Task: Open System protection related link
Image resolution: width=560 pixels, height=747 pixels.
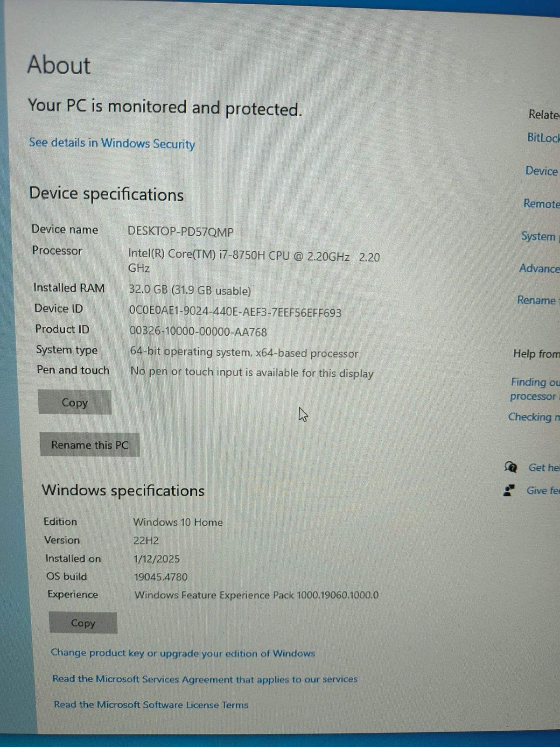Action: click(539, 236)
